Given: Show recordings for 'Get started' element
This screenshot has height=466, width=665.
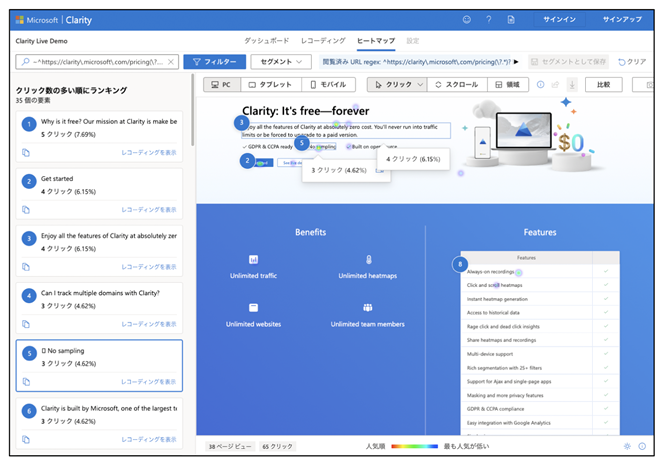Looking at the screenshot, I should coord(149,210).
